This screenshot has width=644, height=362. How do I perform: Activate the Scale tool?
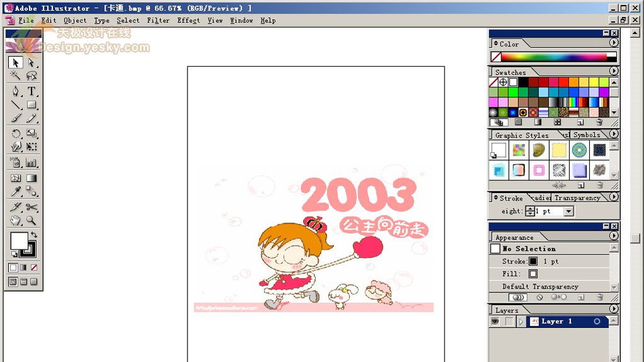31,133
